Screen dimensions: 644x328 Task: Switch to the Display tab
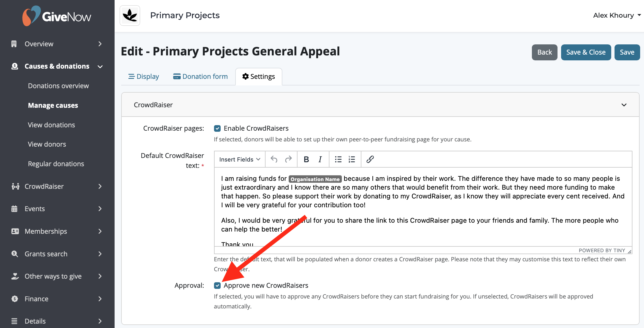[x=144, y=77]
